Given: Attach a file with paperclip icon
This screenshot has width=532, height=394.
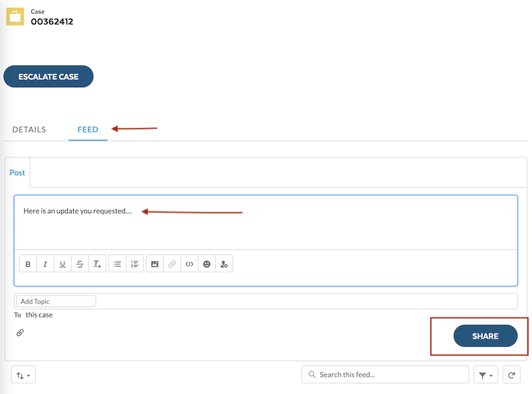Looking at the screenshot, I should tap(20, 333).
